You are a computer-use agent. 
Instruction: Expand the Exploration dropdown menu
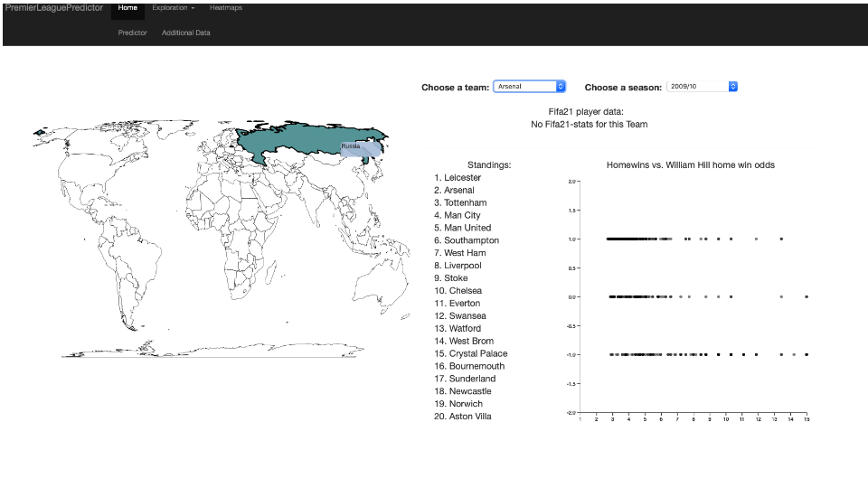point(174,8)
